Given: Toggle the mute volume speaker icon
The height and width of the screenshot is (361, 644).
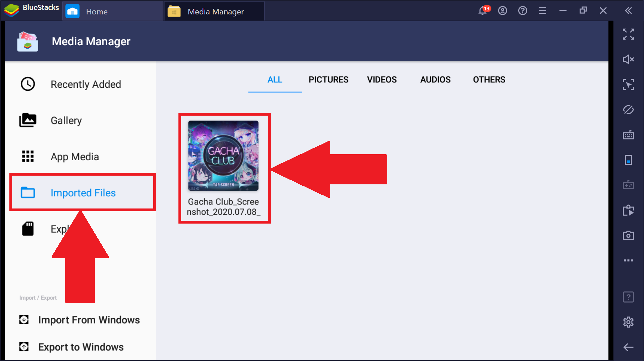Looking at the screenshot, I should 628,59.
